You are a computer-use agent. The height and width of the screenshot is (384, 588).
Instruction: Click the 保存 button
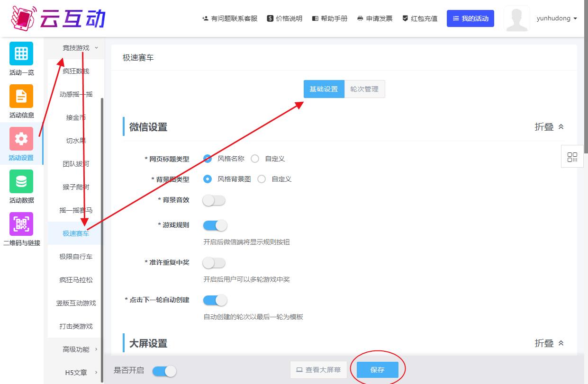coord(377,370)
